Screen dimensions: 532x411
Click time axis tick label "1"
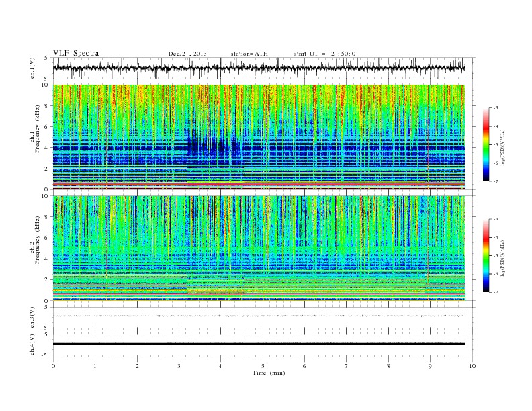point(95,366)
